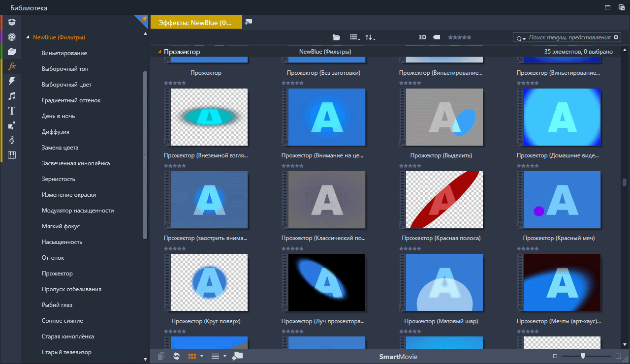Select Модулятор насыщенности filter
This screenshot has width=630, height=364.
point(78,211)
